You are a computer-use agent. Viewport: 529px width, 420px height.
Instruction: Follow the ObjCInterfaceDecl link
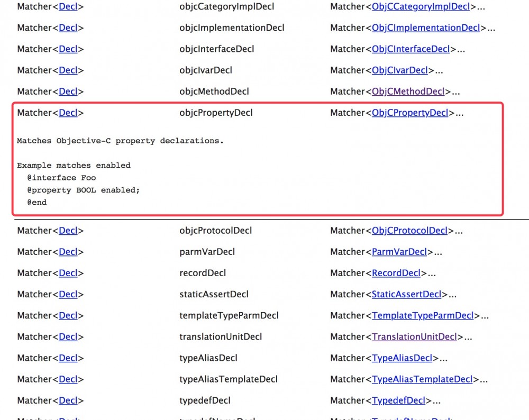[x=411, y=49]
